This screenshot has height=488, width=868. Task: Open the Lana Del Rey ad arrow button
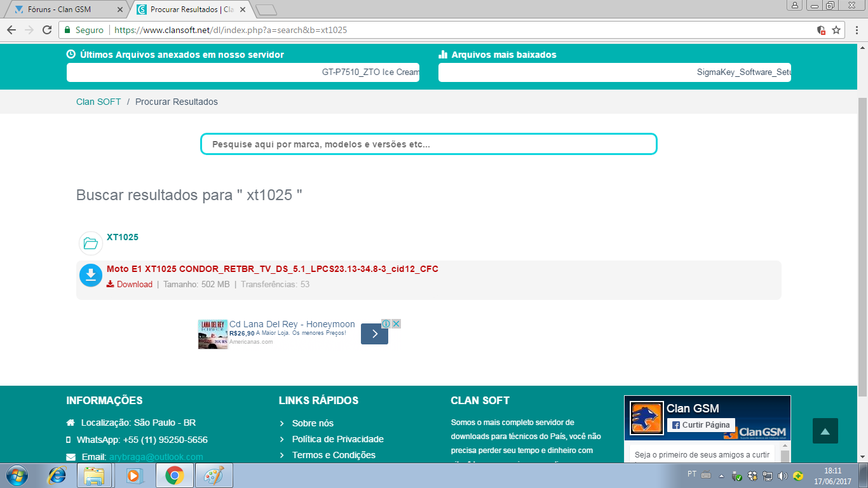(374, 334)
